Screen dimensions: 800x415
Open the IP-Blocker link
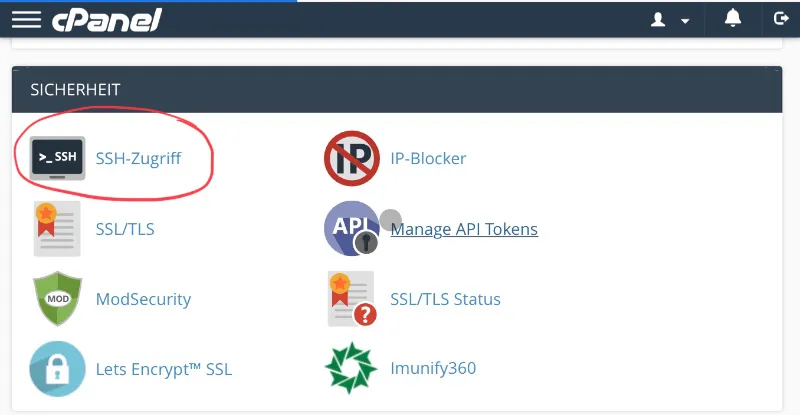pyautogui.click(x=428, y=158)
